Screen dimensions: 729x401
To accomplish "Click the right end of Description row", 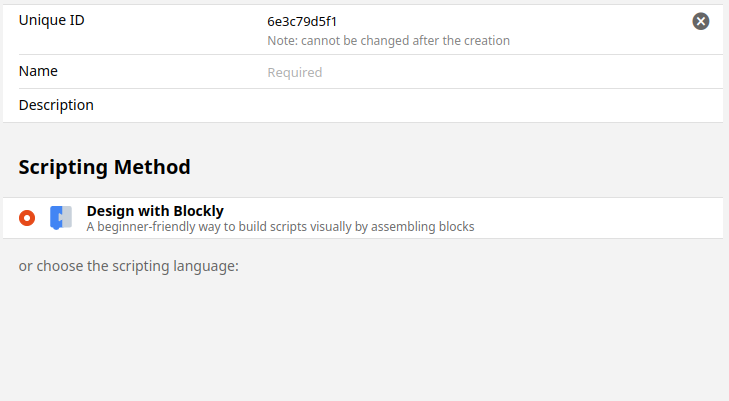I will 690,105.
